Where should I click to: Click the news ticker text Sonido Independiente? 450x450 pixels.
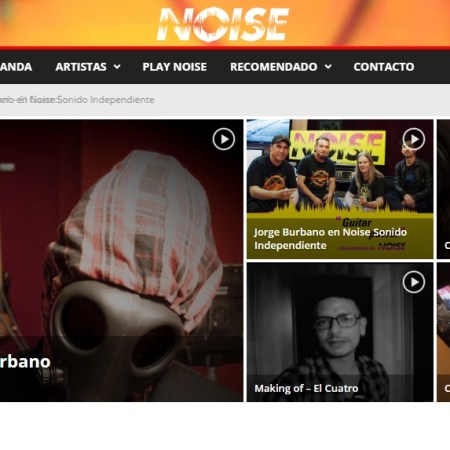pyautogui.click(x=106, y=100)
